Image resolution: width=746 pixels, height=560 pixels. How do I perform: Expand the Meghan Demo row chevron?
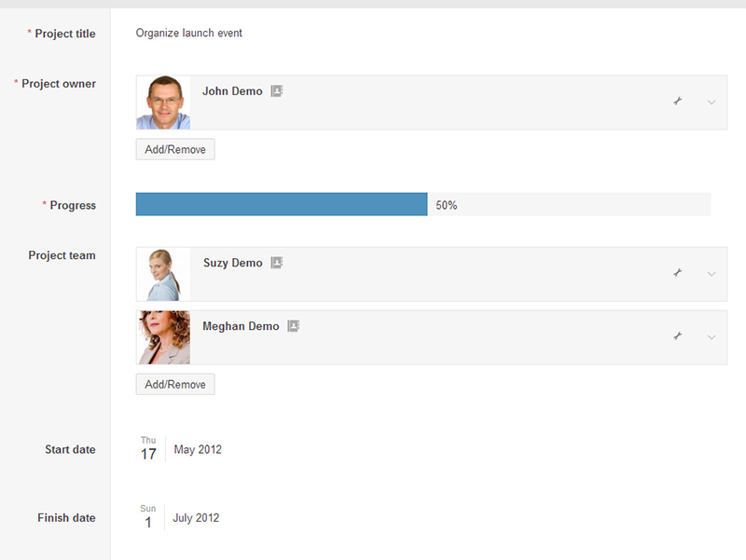pos(711,336)
